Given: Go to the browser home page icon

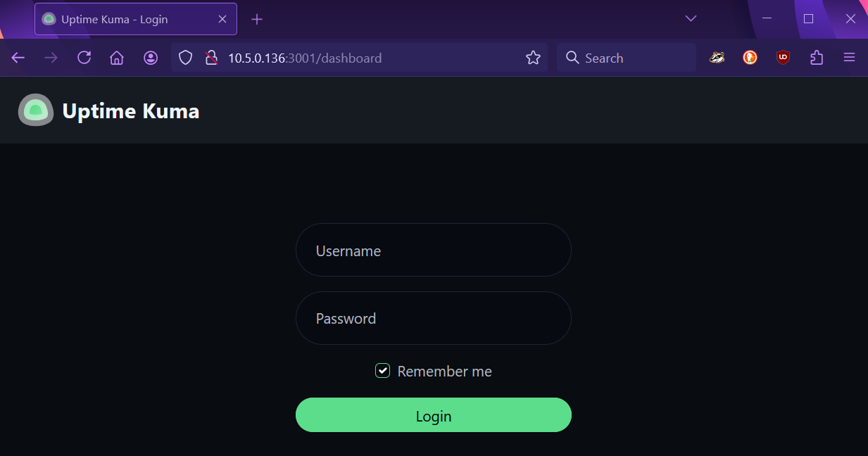Looking at the screenshot, I should 117,58.
